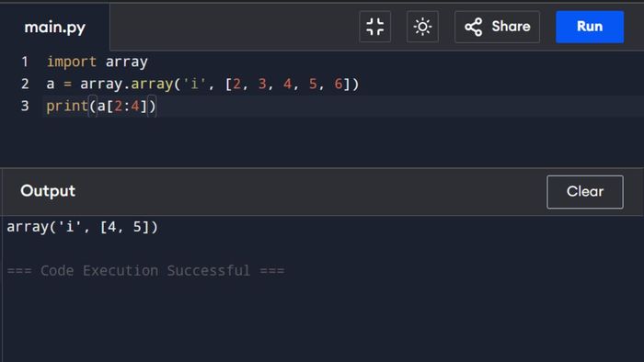Viewport: 644px width, 362px height.
Task: Place cursor on print(a[2:4]) line
Action: 101,107
